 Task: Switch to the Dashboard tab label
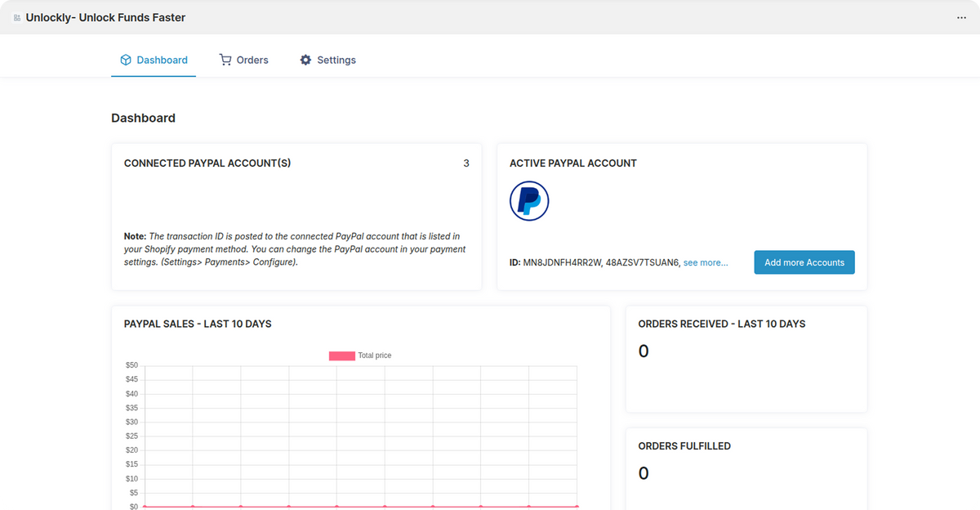162,60
